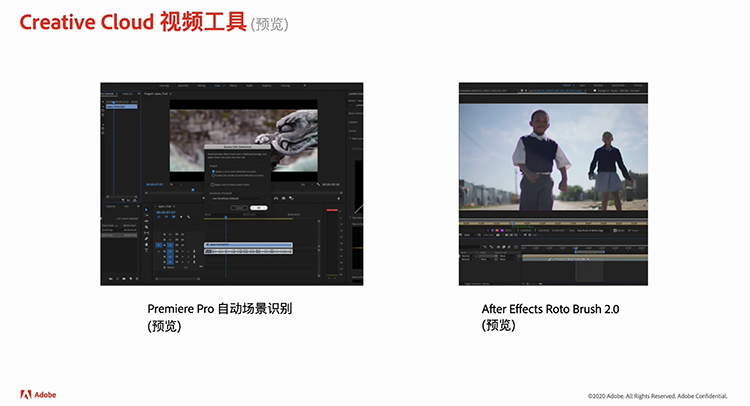Screen dimensions: 750x406
Task: Click the After Effects timeline current-time indicator
Action: 576,248
